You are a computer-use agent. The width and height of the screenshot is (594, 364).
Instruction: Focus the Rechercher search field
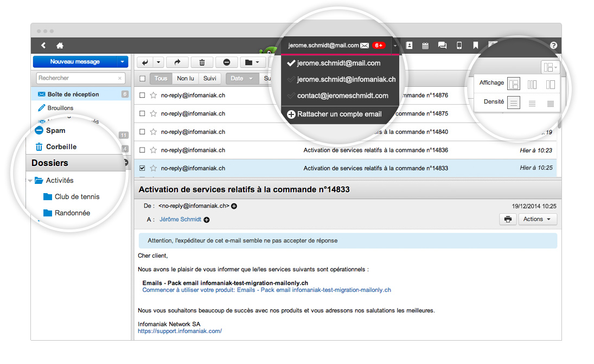pyautogui.click(x=81, y=78)
